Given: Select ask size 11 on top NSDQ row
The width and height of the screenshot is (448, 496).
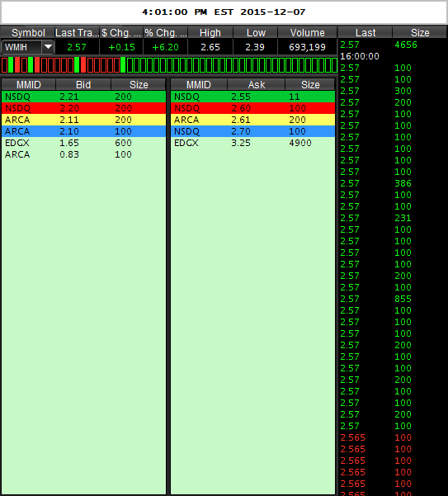Looking at the screenshot, I should click(x=294, y=97).
